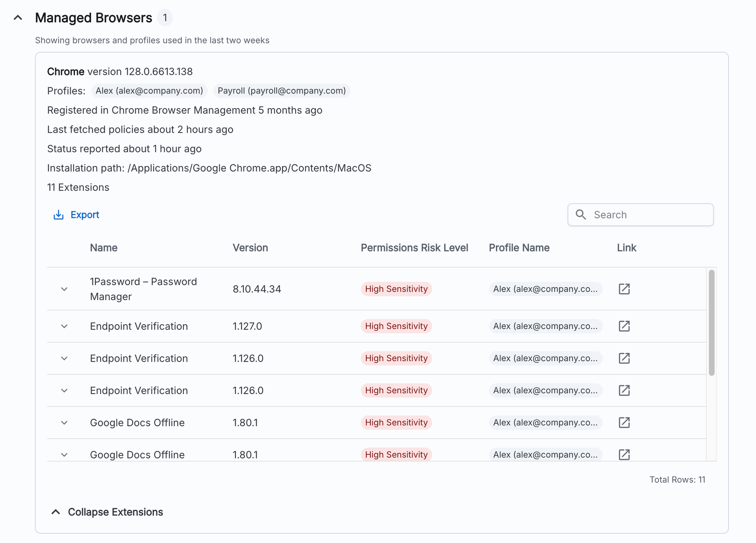
Task: Select the Payroll (payroll@company.com) profile chip
Action: [x=282, y=90]
